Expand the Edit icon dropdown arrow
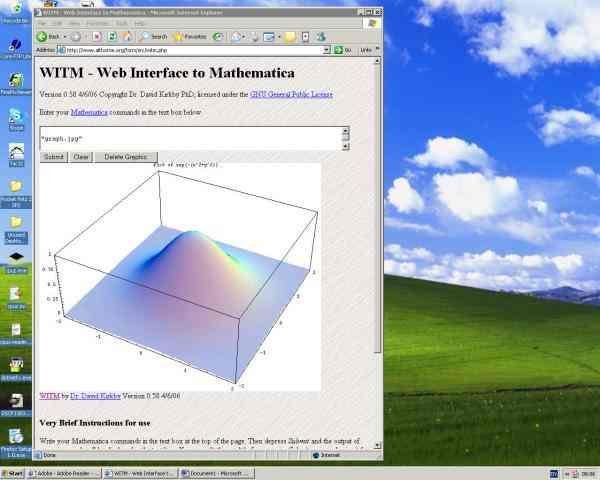Screen dimensions: 600x480 (x=279, y=37)
